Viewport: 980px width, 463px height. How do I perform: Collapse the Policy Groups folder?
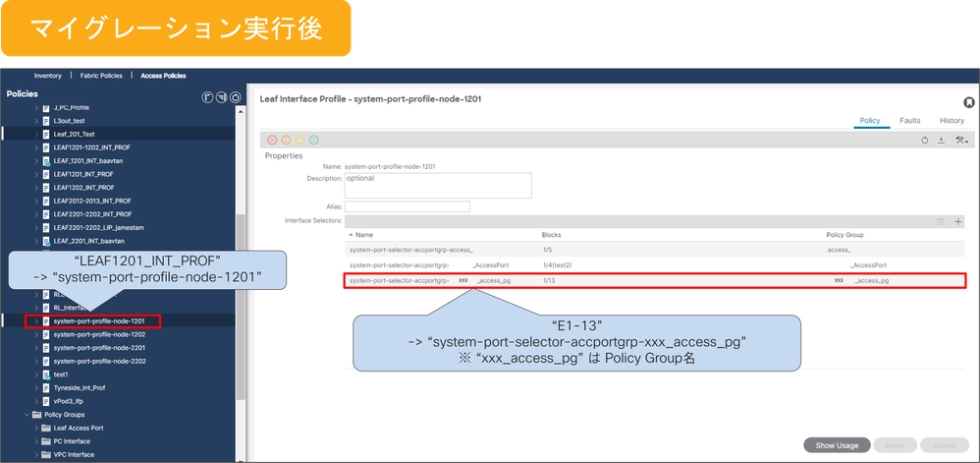click(x=27, y=415)
